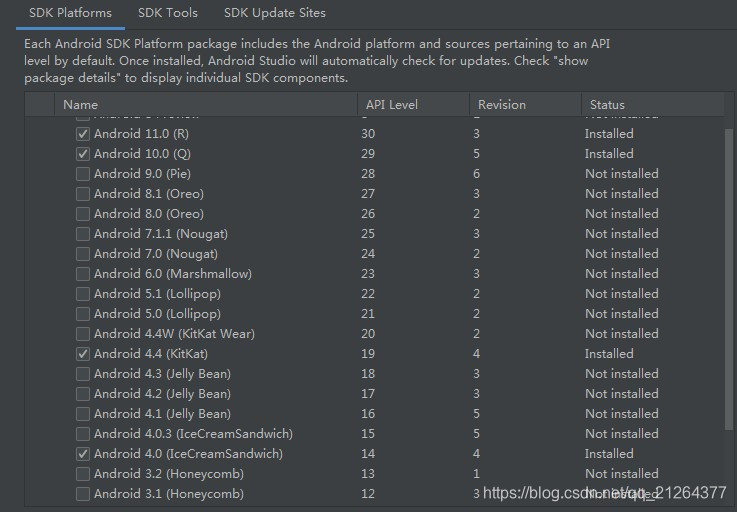737x512 pixels.
Task: Uncheck the Android 11.0 (R) checkbox
Action: pos(83,134)
